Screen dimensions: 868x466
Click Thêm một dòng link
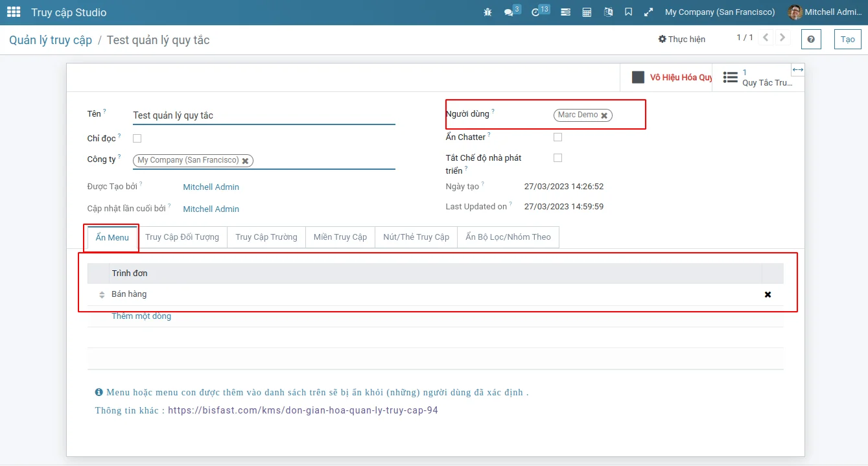(x=141, y=316)
